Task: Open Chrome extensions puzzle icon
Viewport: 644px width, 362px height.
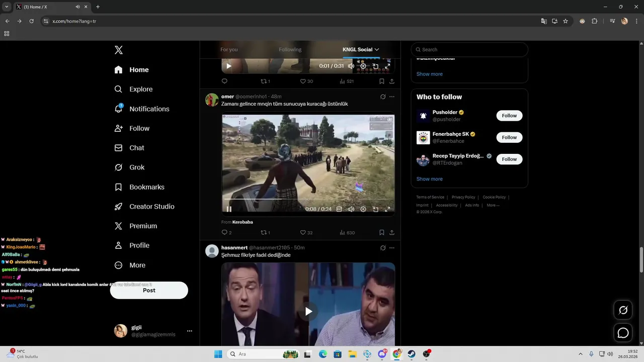Action: click(x=594, y=21)
